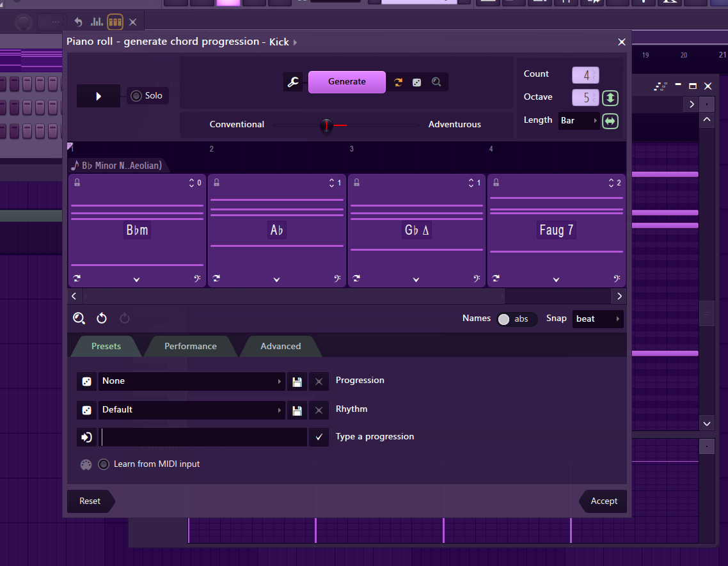Regenerate the Gb Δ chord card
Viewport: 728px width, 566px height.
pos(356,278)
